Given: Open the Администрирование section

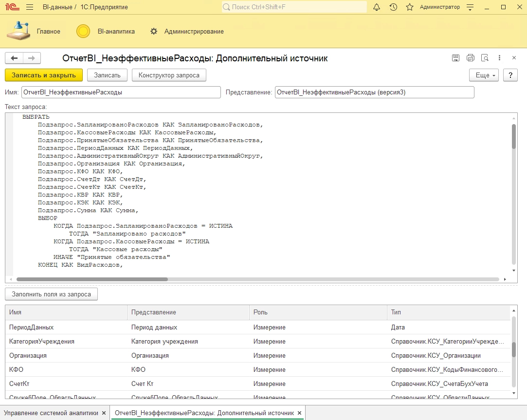Looking at the screenshot, I should (194, 32).
